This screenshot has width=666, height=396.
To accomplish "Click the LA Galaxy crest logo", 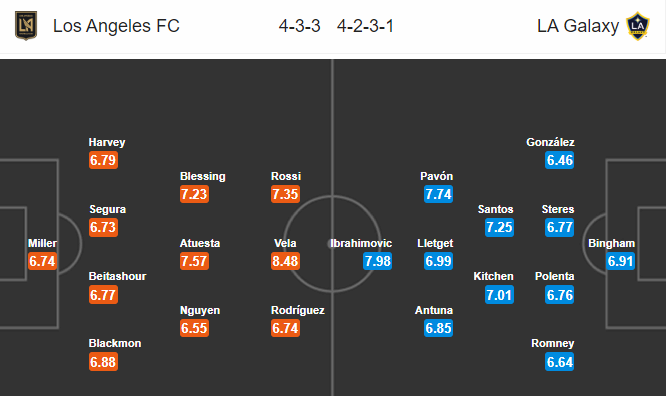I will tap(638, 26).
